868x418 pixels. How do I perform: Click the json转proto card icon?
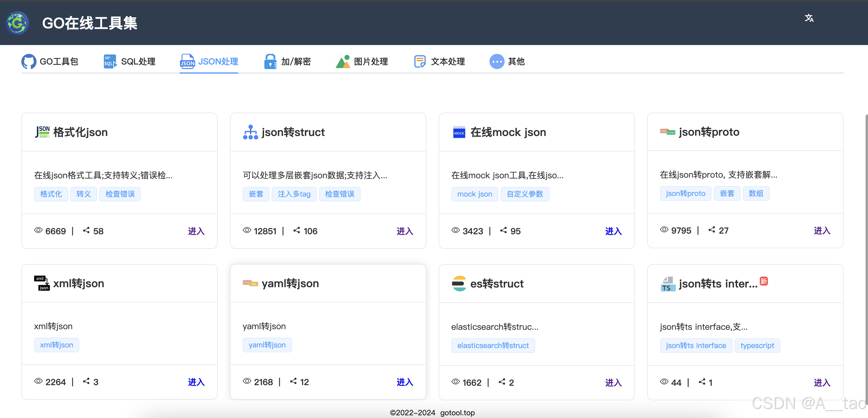(668, 132)
